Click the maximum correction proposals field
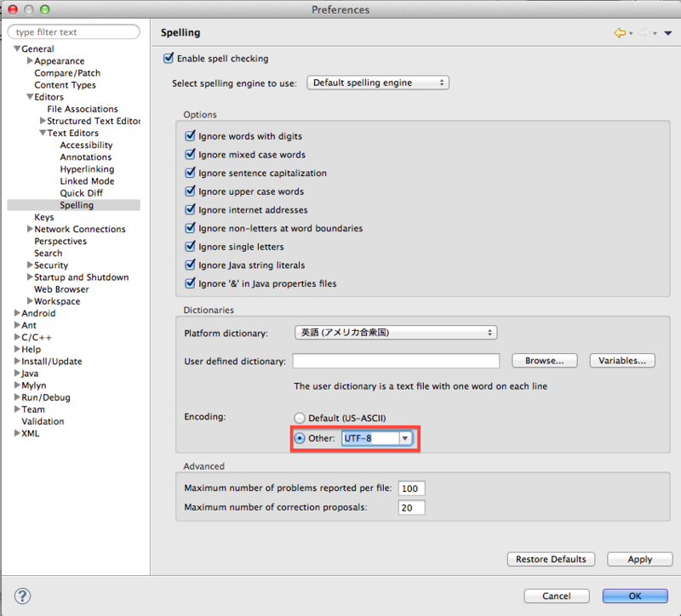The width and height of the screenshot is (681, 616). click(411, 507)
